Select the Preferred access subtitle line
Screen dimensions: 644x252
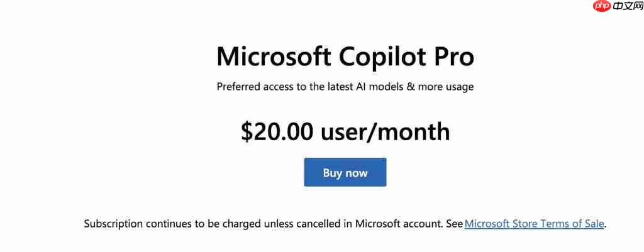(345, 87)
